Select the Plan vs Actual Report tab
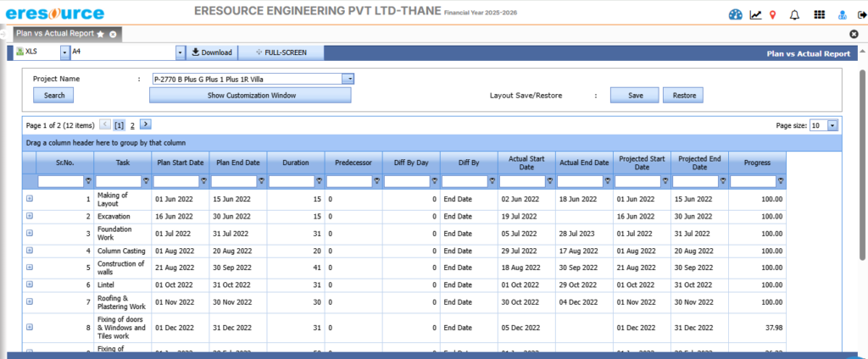The image size is (868, 359). 55,34
